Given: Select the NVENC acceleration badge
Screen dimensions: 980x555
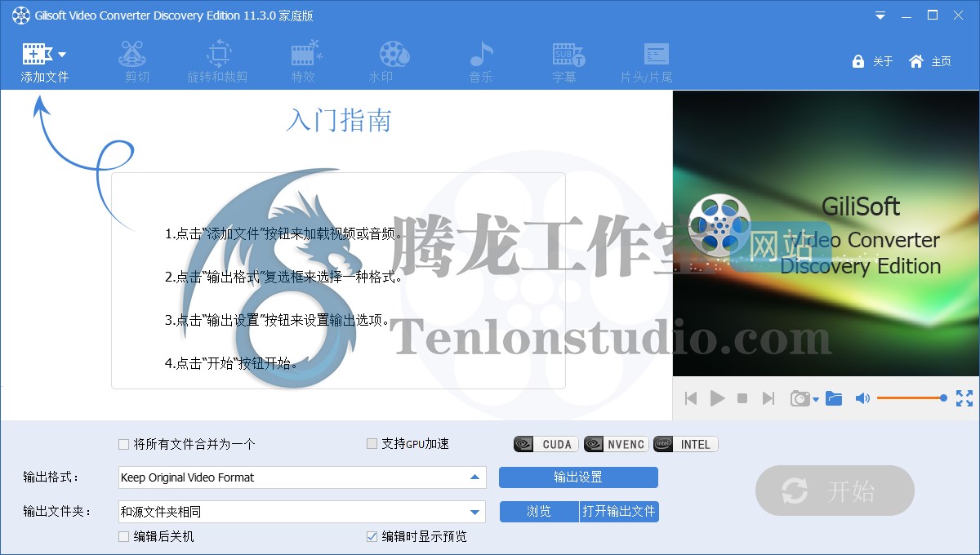Looking at the screenshot, I should pyautogui.click(x=616, y=444).
